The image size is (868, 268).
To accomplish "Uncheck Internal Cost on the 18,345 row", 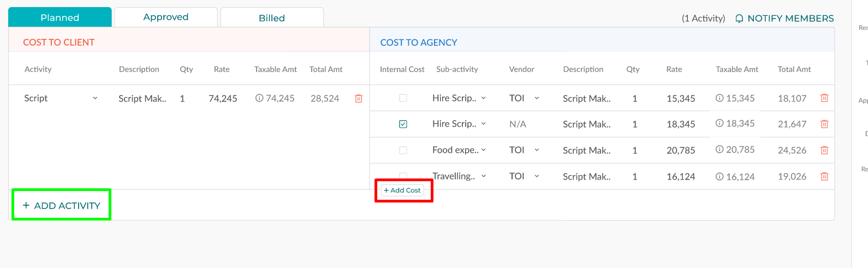I will click(403, 124).
